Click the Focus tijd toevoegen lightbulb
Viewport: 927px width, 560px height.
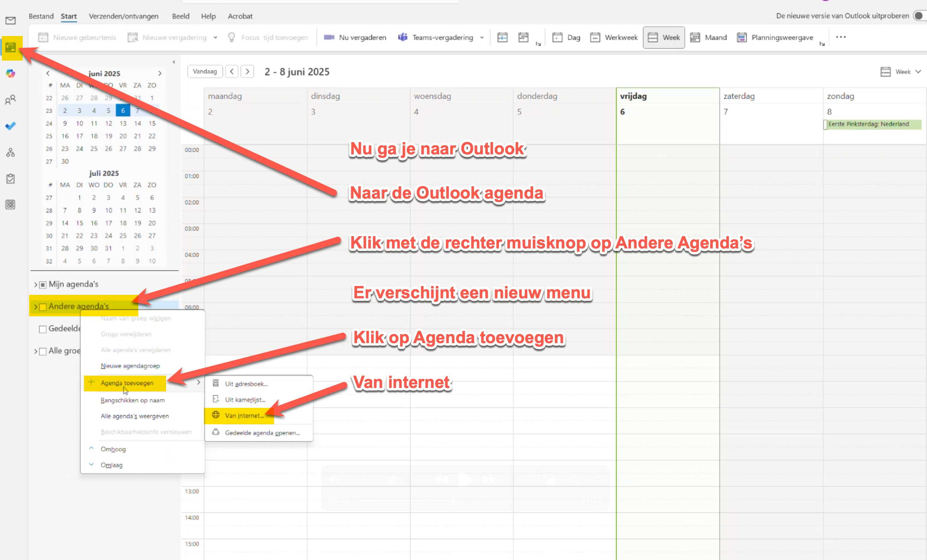tap(232, 37)
